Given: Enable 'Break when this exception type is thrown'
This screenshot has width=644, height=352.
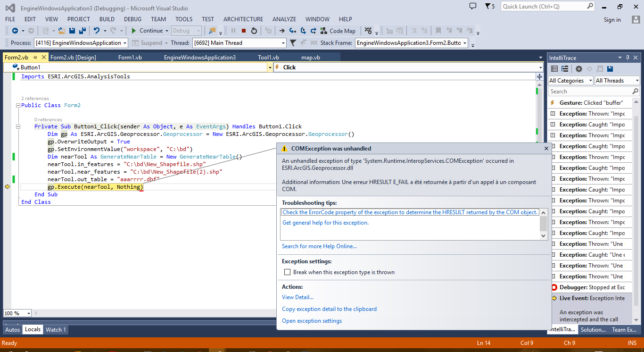Looking at the screenshot, I should [x=287, y=272].
